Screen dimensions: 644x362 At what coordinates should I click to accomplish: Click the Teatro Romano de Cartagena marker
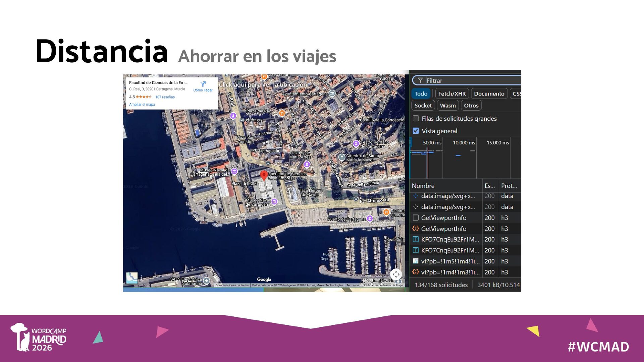click(x=356, y=144)
